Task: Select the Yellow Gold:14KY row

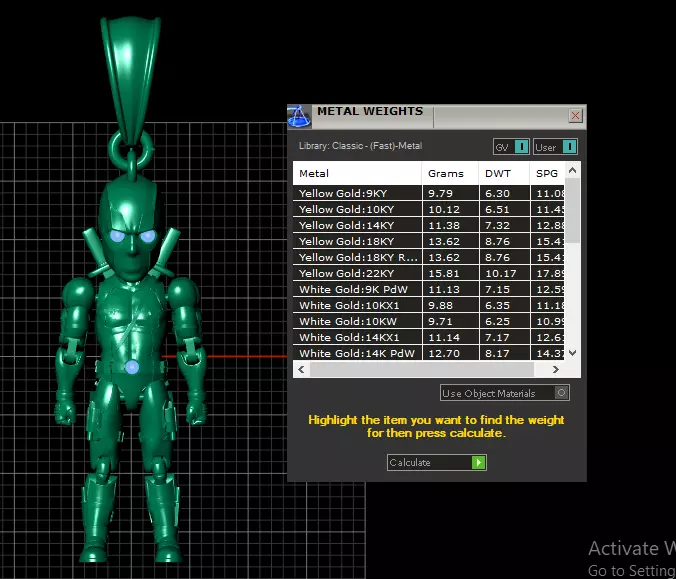Action: point(429,225)
